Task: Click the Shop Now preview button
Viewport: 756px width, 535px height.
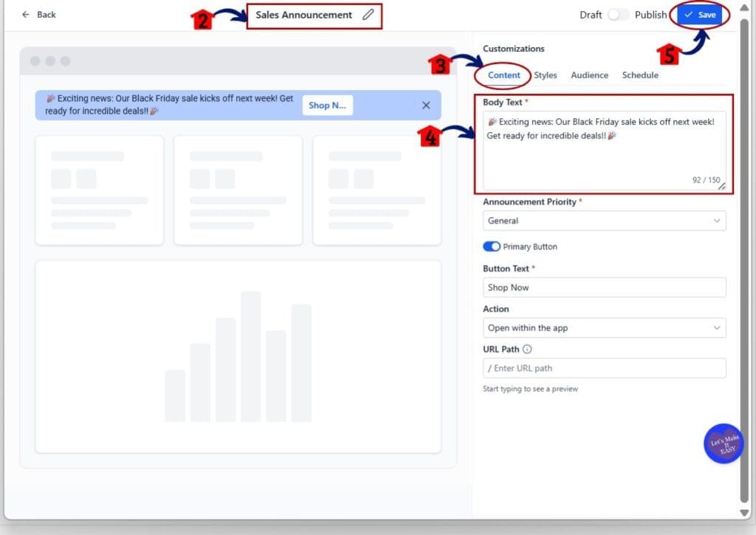Action: pos(327,106)
